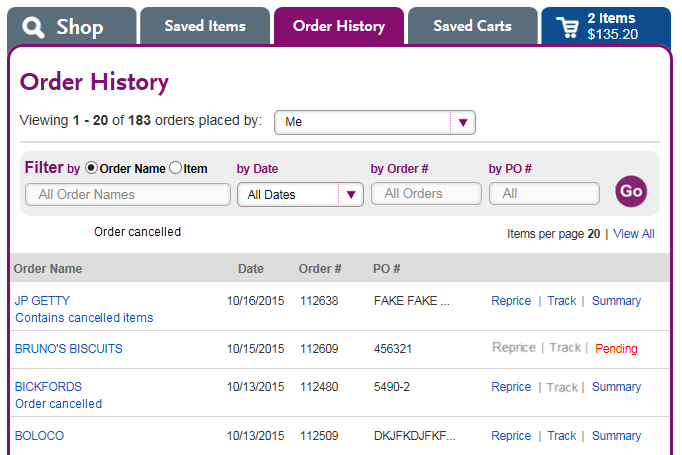Expand the orders placed by Me dropdown
The image size is (682, 455).
coord(374,122)
